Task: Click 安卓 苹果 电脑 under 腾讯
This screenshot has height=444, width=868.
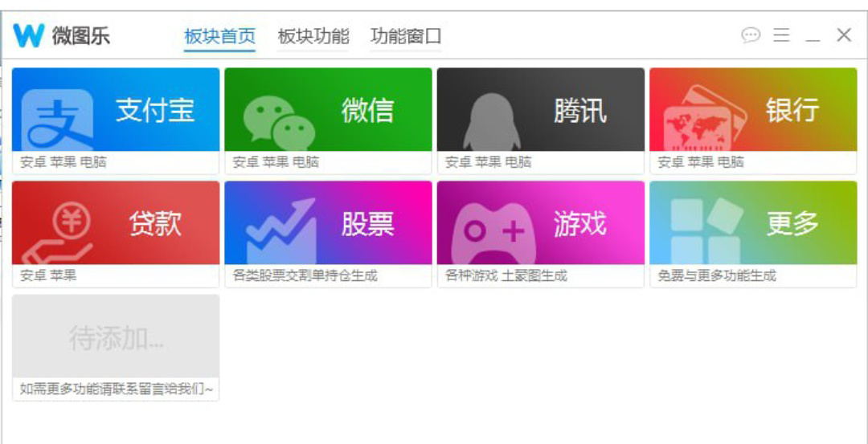Action: 489,162
